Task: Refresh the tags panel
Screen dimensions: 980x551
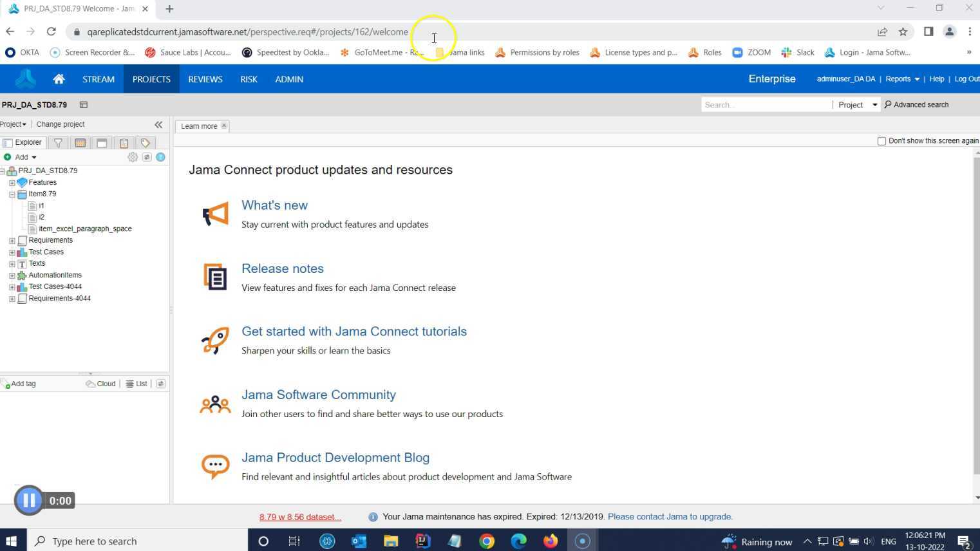Action: coord(160,384)
